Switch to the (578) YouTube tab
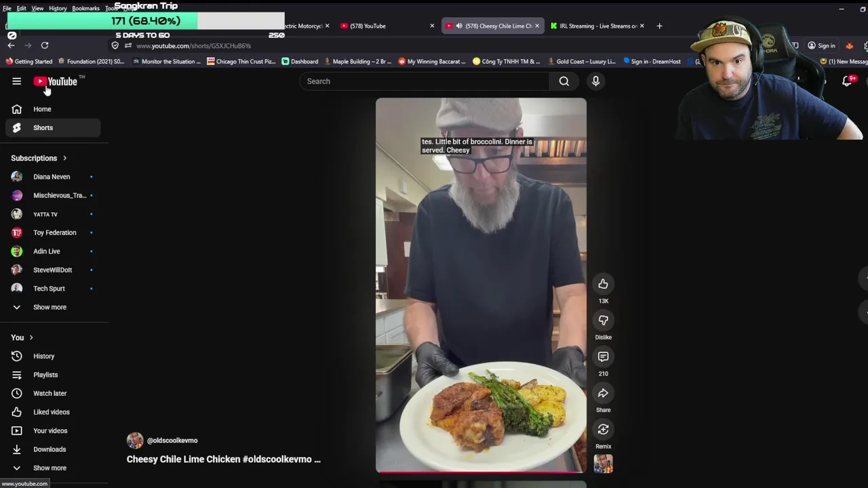The width and height of the screenshot is (868, 488). 387,26
